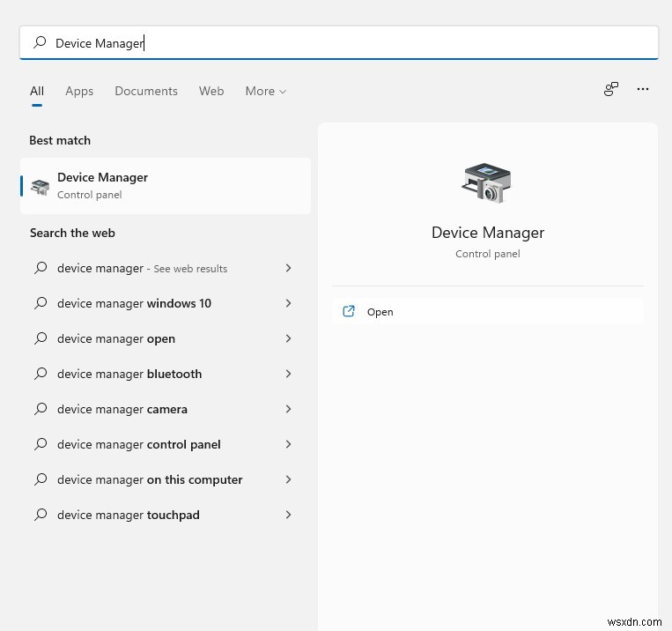Viewport: 672px width, 631px height.
Task: Expand the More filter dropdown
Action: (265, 91)
